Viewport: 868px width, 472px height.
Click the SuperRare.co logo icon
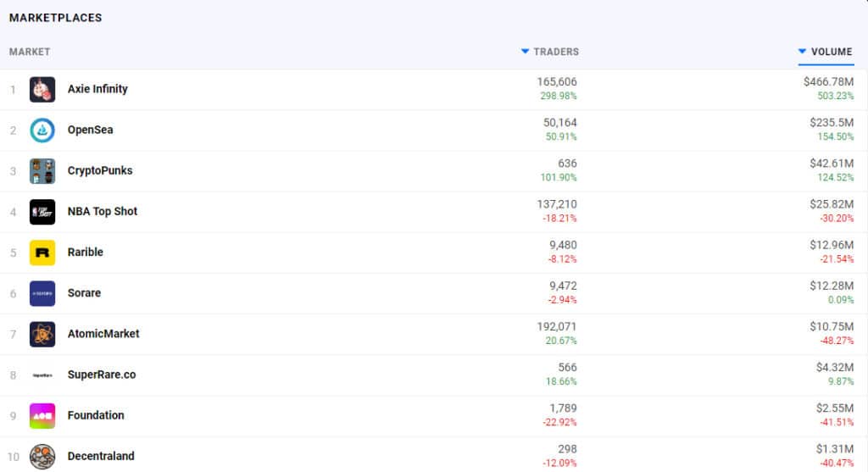click(42, 375)
